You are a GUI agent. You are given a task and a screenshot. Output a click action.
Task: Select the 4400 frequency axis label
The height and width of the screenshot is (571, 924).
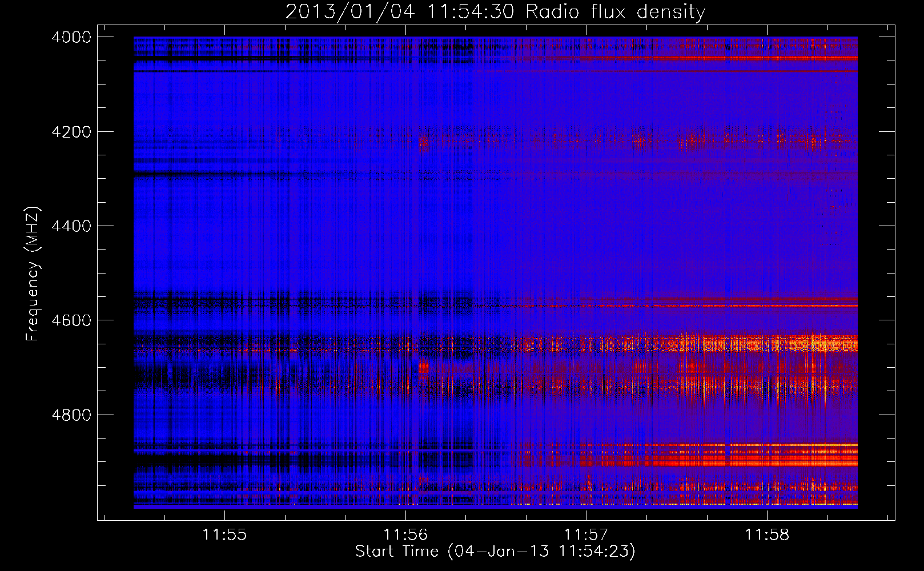(71, 226)
